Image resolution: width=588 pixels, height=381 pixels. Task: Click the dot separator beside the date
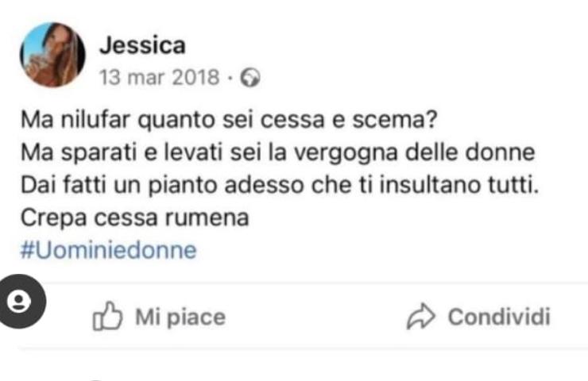coord(230,79)
